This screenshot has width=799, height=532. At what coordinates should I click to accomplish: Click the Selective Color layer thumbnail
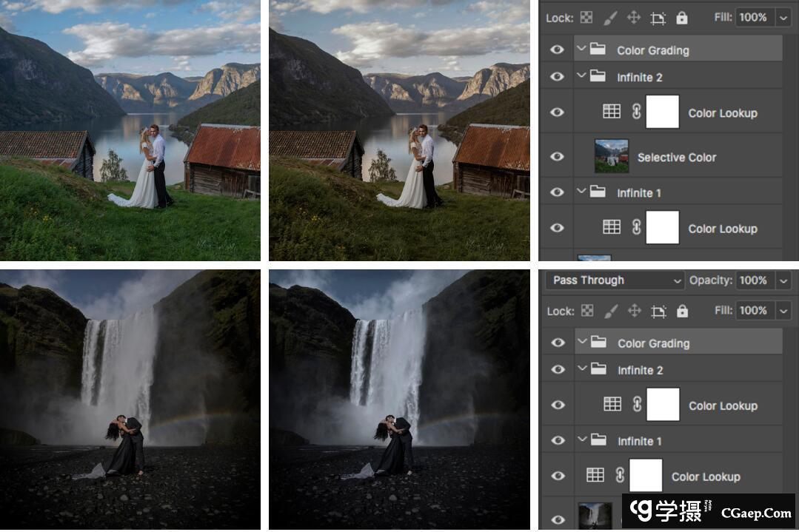coord(612,157)
